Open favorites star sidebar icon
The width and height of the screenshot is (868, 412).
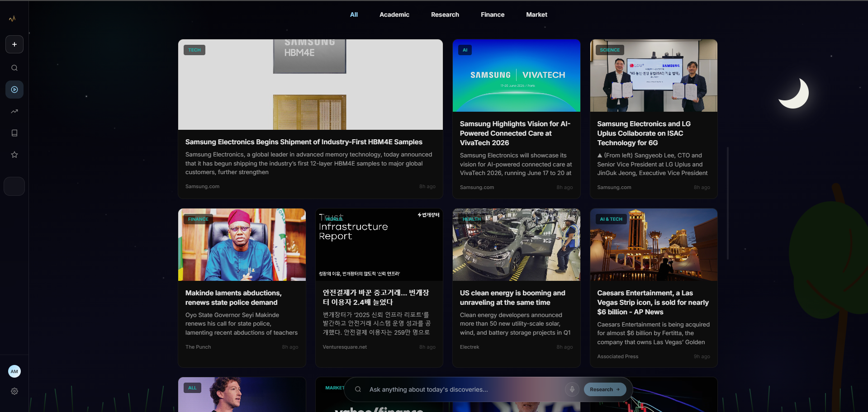pos(14,155)
